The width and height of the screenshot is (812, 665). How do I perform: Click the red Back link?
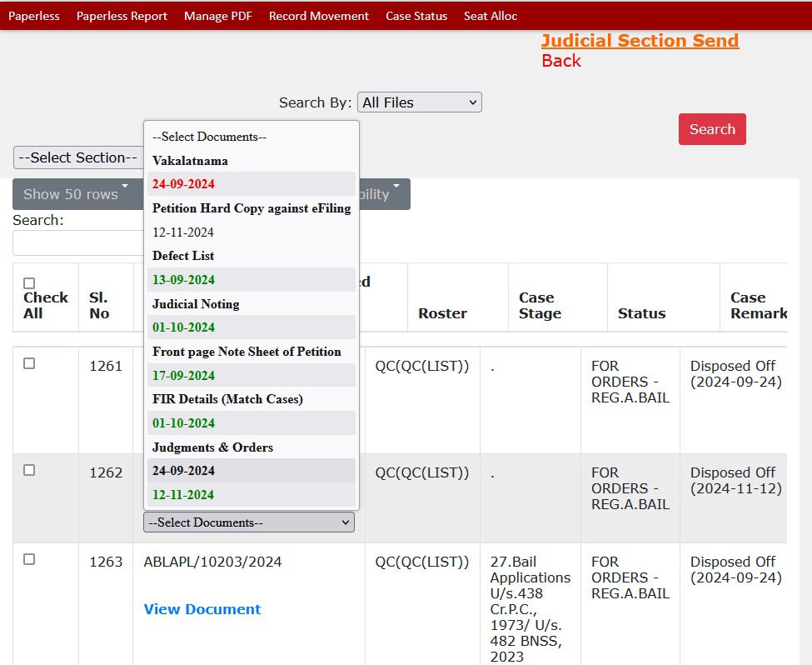click(x=560, y=61)
